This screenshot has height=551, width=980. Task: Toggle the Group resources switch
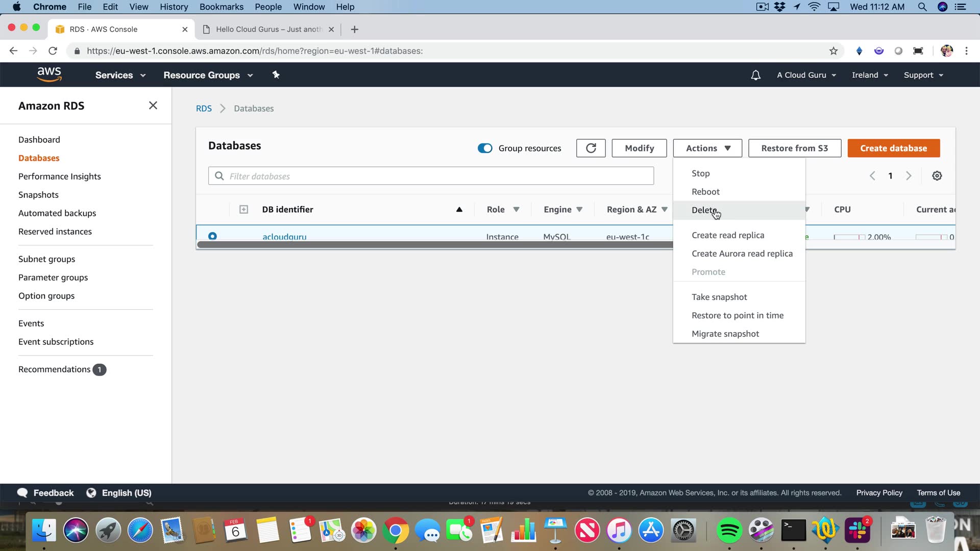[x=484, y=148]
